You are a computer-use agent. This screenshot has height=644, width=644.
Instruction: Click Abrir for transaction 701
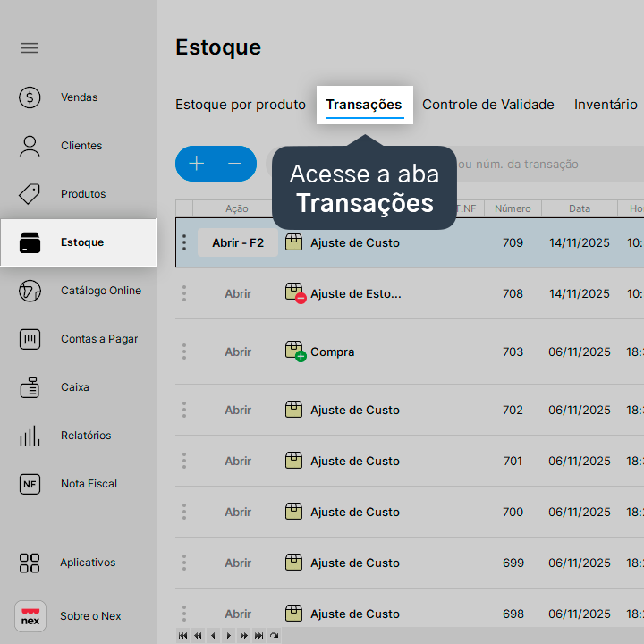[x=238, y=461]
